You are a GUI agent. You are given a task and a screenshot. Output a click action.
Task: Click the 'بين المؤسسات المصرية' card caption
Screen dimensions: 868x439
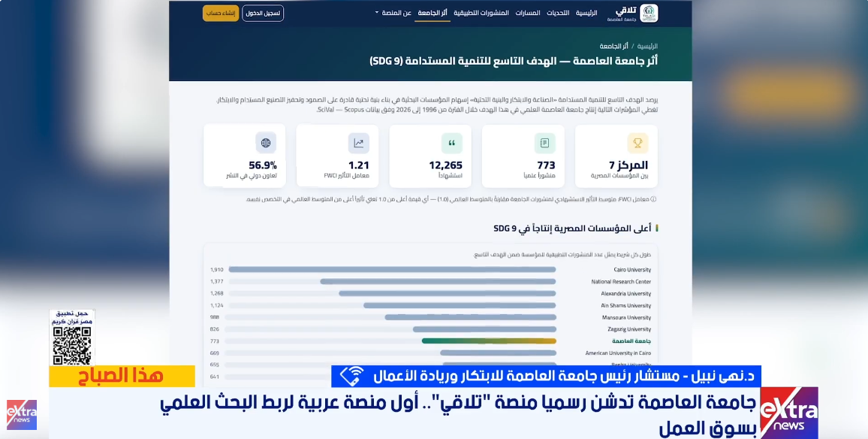click(619, 176)
